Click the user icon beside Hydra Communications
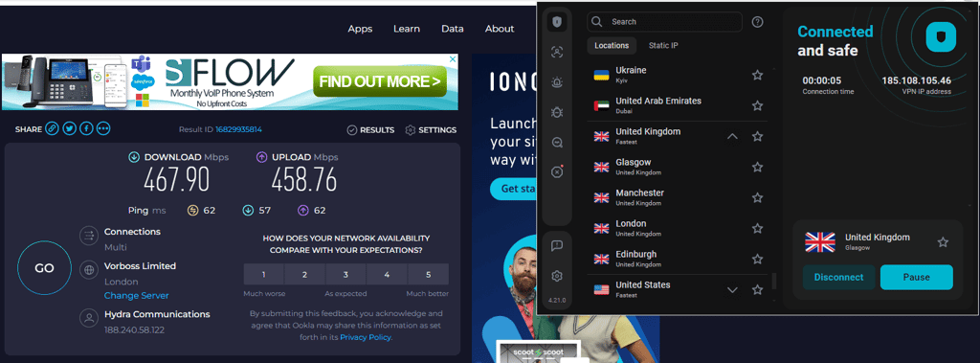The image size is (980, 363). point(89,318)
